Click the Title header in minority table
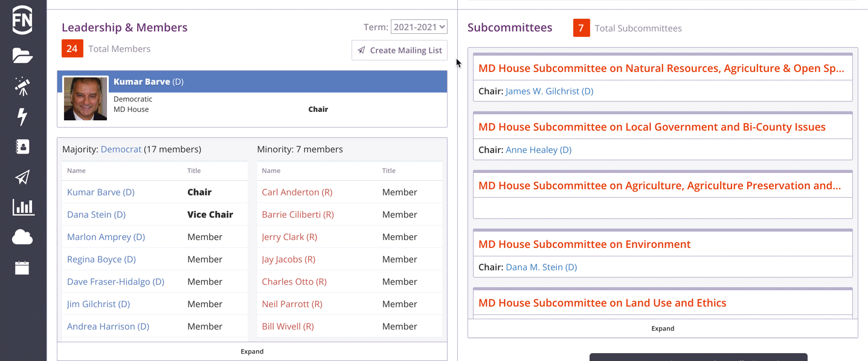Image resolution: width=868 pixels, height=361 pixels. [389, 171]
